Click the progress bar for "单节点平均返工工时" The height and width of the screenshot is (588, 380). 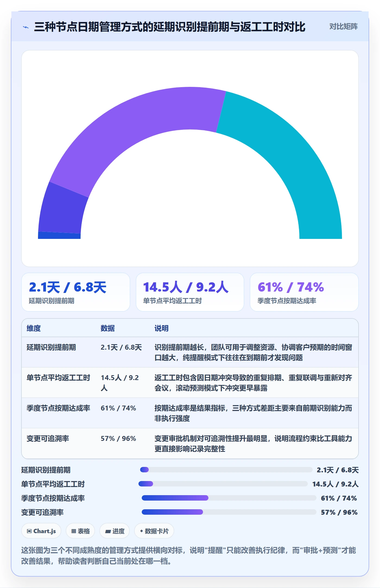tap(223, 484)
